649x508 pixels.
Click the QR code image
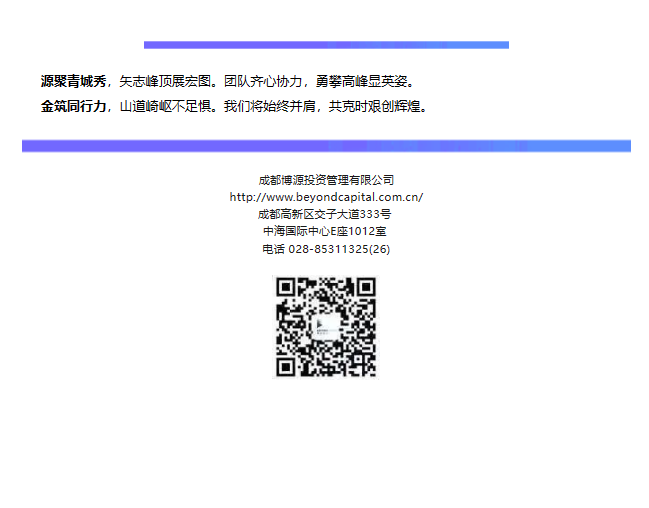pos(325,327)
